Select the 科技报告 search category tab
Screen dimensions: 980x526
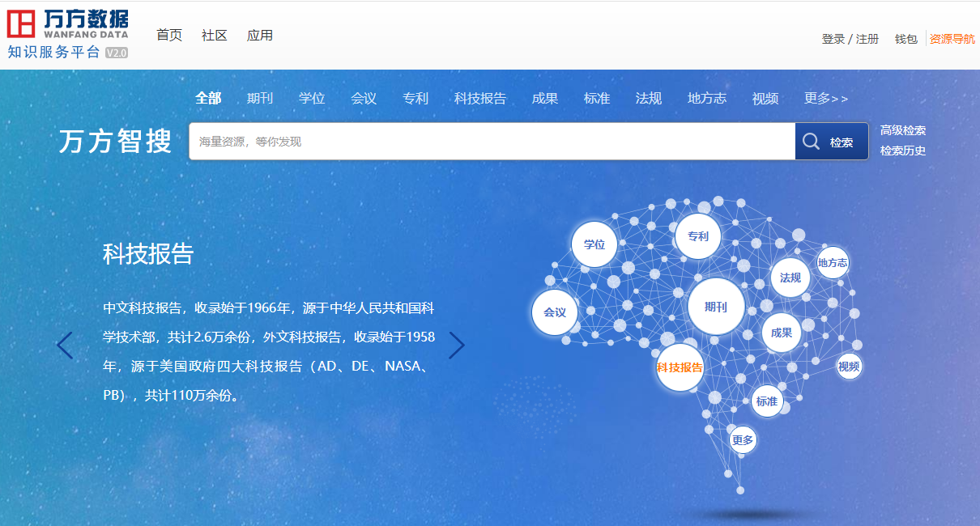[x=480, y=98]
